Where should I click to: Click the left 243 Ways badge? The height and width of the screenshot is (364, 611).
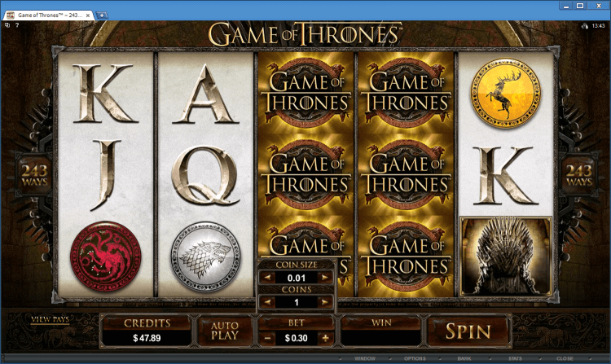(x=34, y=176)
